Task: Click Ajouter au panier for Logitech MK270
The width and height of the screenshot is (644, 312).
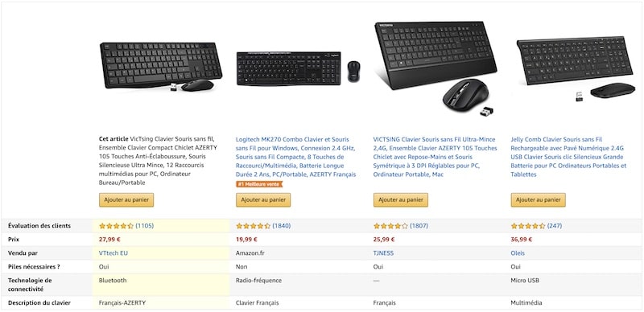Action: [263, 200]
